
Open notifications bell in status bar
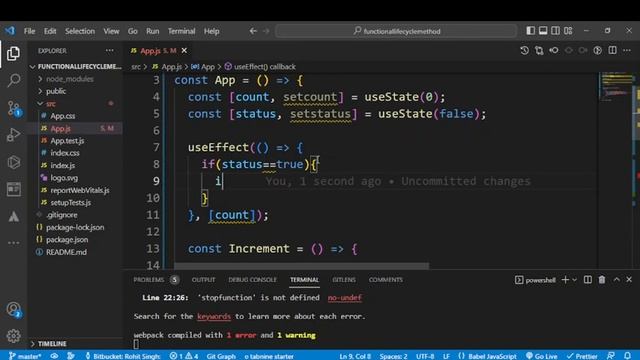pos(627,356)
